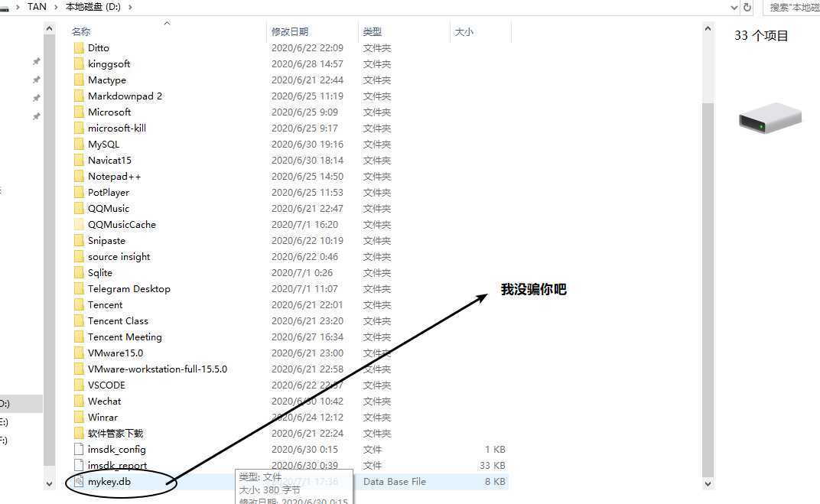Click 本地磁盘 (D:) in the breadcrumb

[93, 7]
